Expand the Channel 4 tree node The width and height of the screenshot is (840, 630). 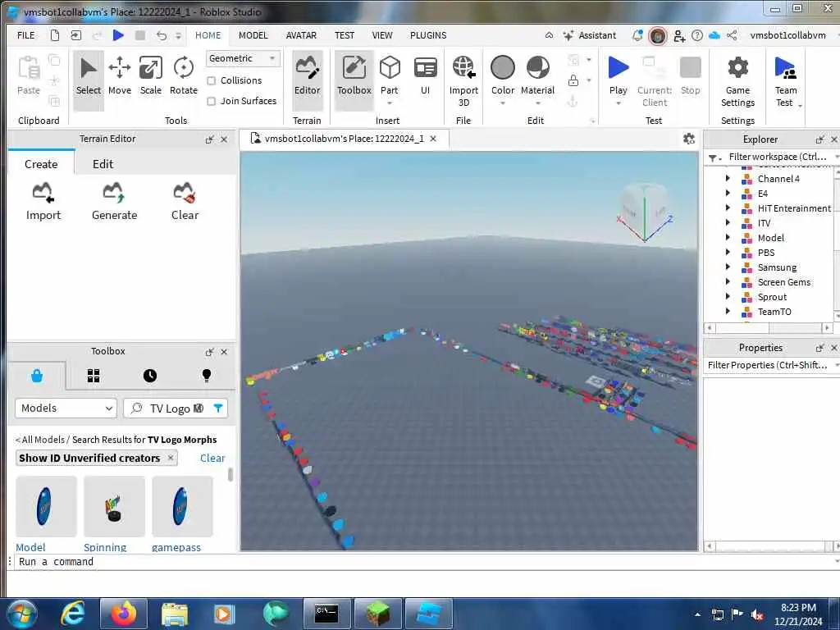point(728,178)
